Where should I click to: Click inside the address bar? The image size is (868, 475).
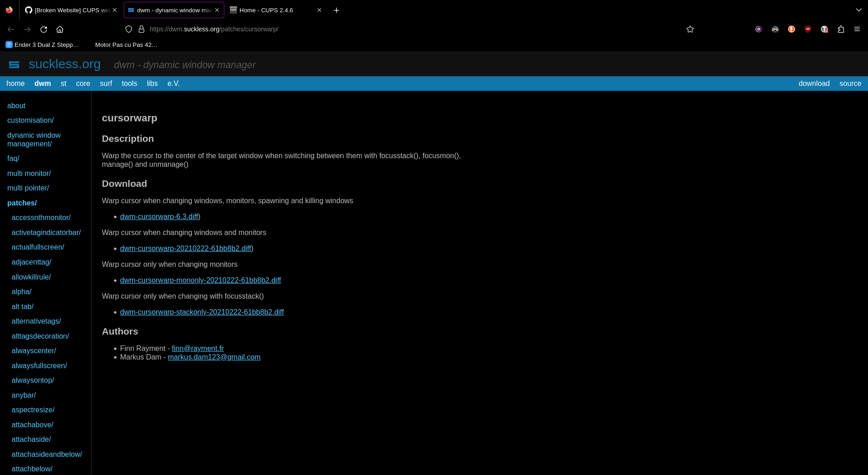pyautogui.click(x=318, y=29)
